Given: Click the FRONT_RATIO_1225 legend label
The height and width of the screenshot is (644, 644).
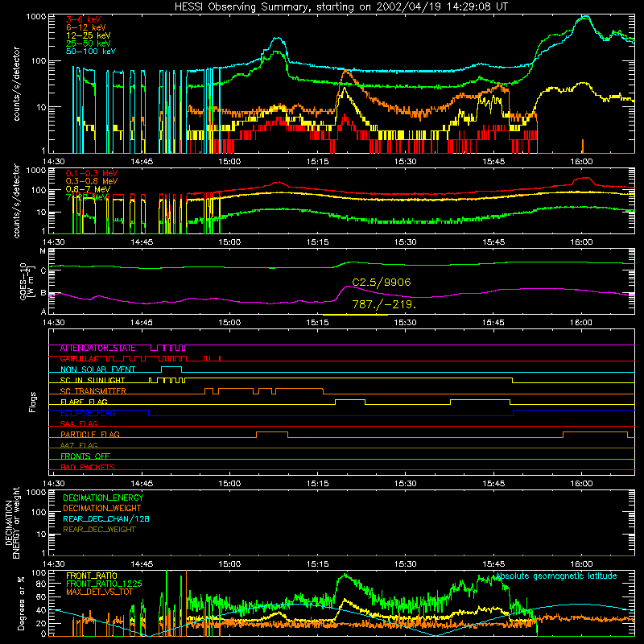Looking at the screenshot, I should tap(104, 584).
